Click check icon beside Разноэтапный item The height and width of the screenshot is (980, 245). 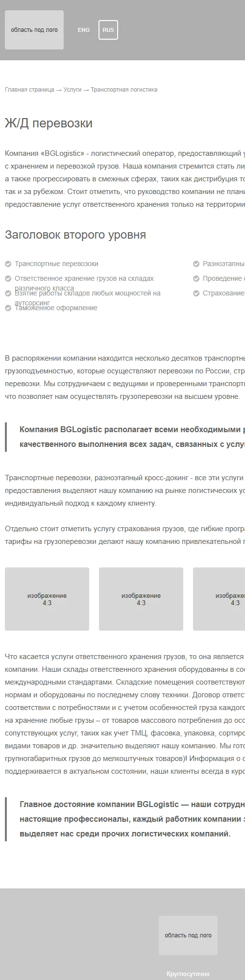point(196,264)
